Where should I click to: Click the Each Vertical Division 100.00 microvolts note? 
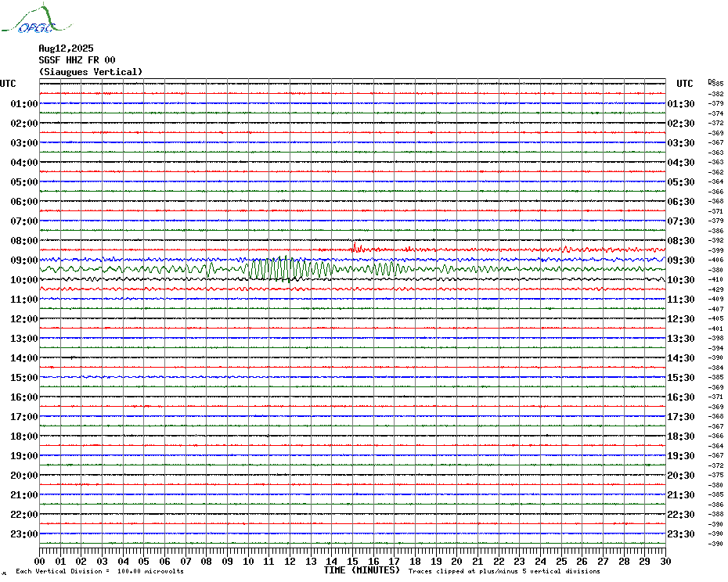click(x=100, y=571)
